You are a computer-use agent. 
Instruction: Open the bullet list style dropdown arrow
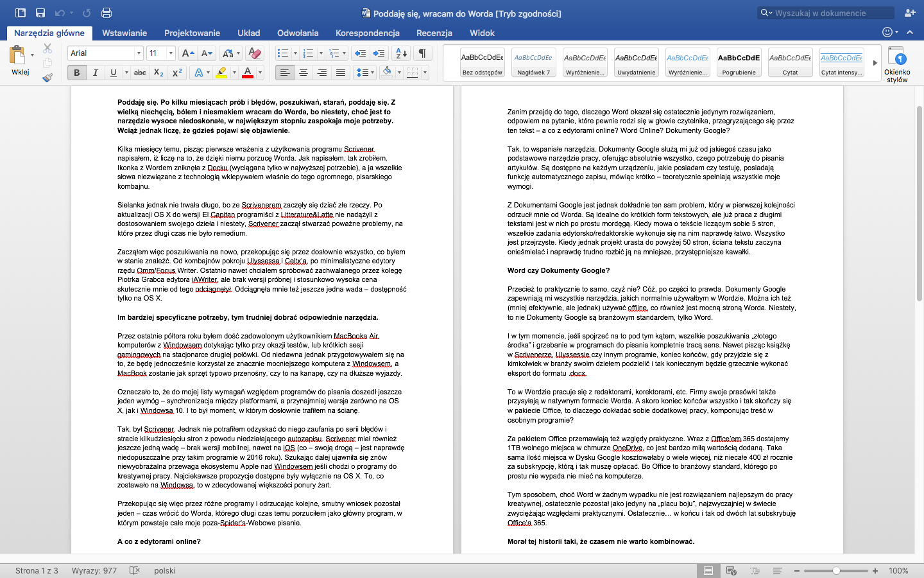click(x=295, y=53)
